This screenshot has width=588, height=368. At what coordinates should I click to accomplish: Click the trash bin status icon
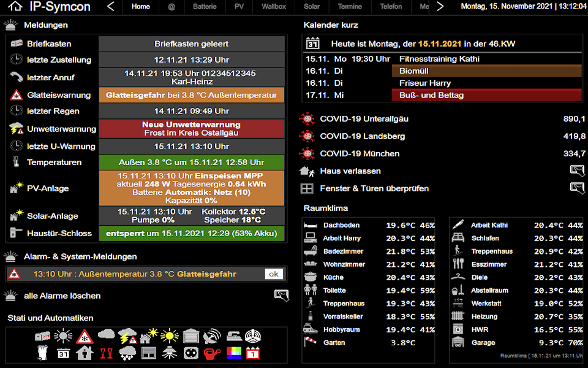[x=42, y=353]
